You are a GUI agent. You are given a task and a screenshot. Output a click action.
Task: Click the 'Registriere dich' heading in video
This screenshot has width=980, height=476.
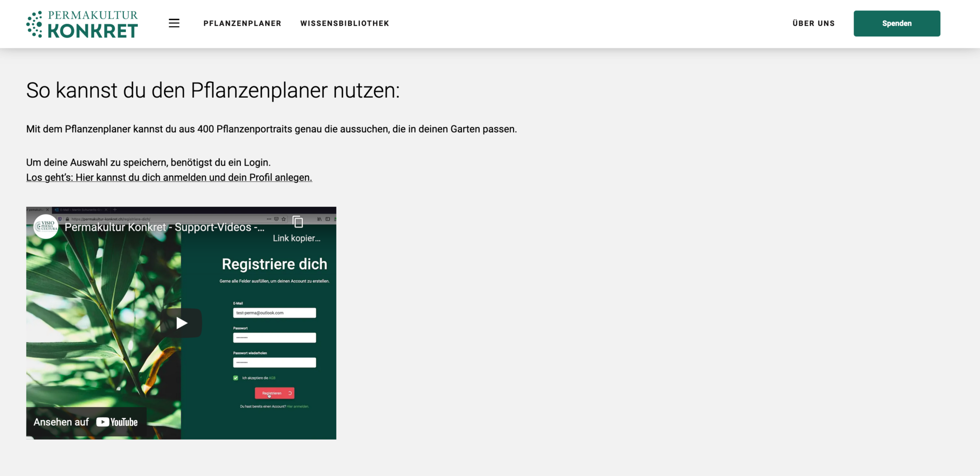click(274, 264)
